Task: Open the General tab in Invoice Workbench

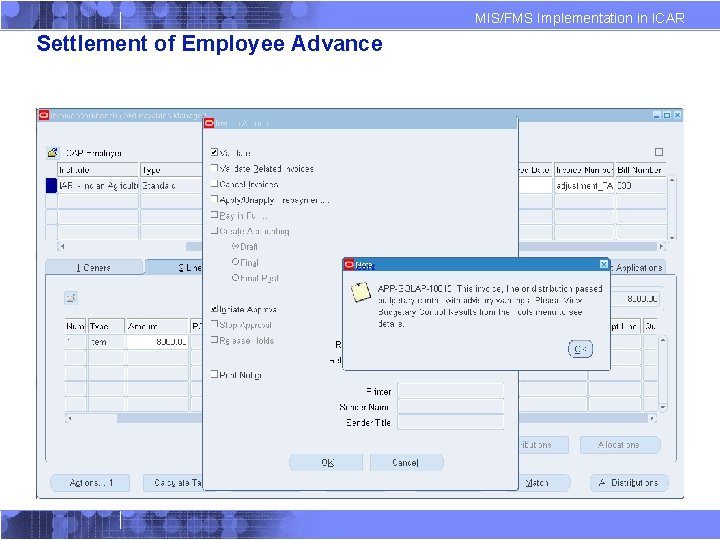Action: pos(94,267)
